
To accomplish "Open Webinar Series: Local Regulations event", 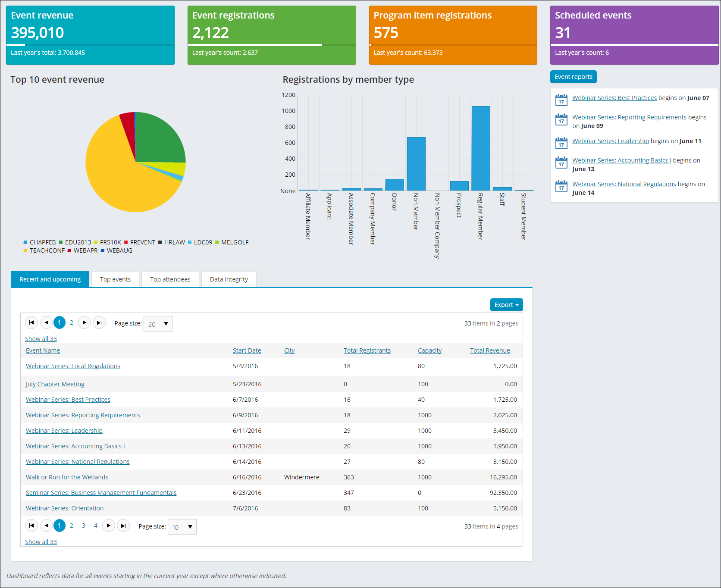I will tap(73, 366).
